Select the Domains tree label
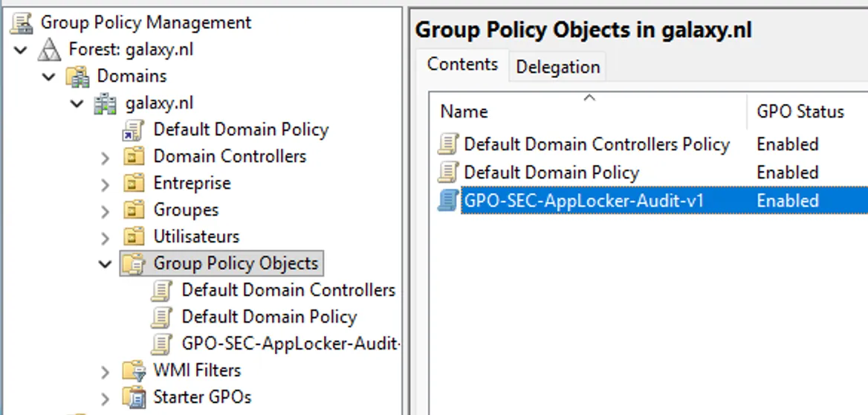This screenshot has width=868, height=415. [x=132, y=76]
